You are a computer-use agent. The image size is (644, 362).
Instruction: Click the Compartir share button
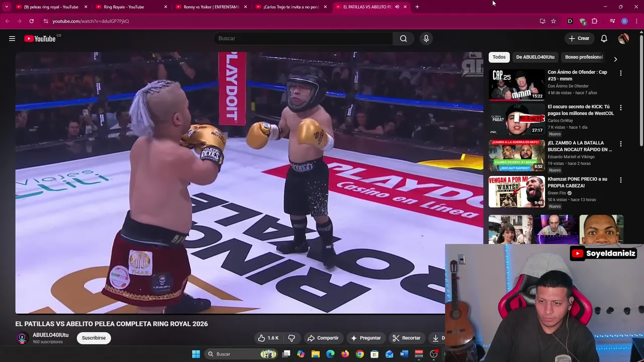[323, 338]
